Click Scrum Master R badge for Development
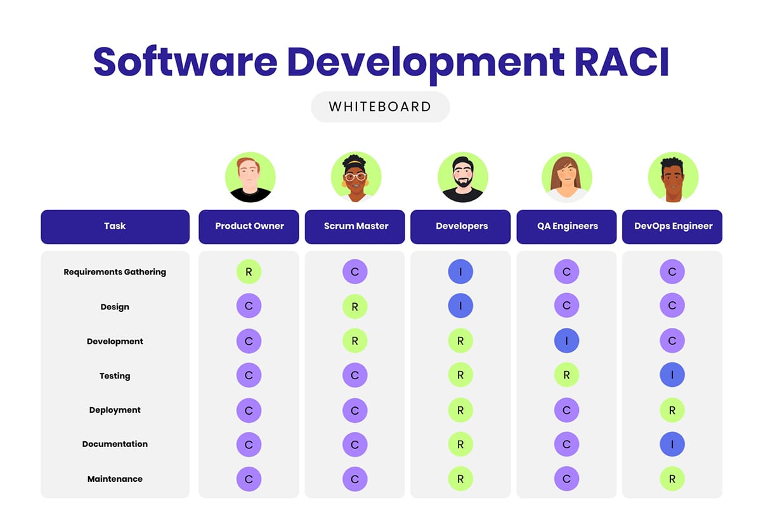Screen dimensions: 761x532 pos(354,341)
